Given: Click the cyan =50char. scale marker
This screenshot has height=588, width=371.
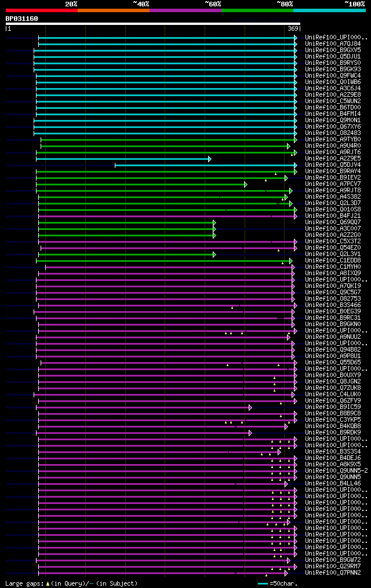Looking at the screenshot, I should (263, 583).
